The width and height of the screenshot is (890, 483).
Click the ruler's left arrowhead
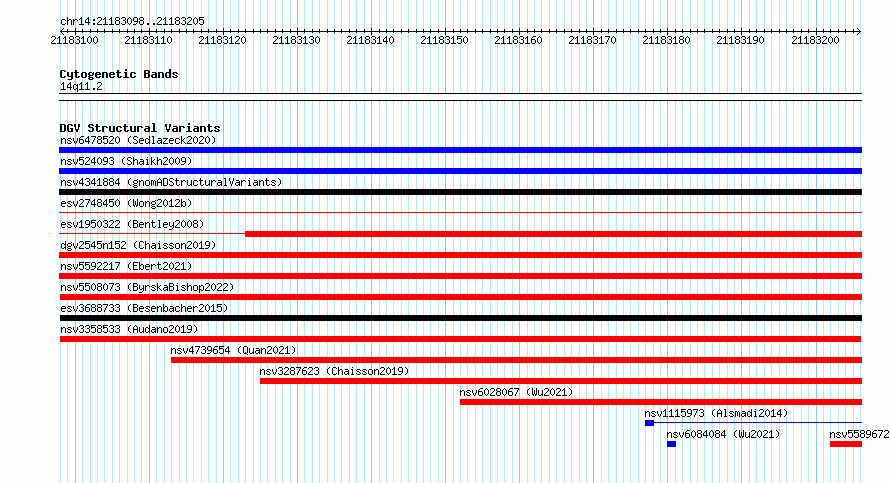point(62,31)
